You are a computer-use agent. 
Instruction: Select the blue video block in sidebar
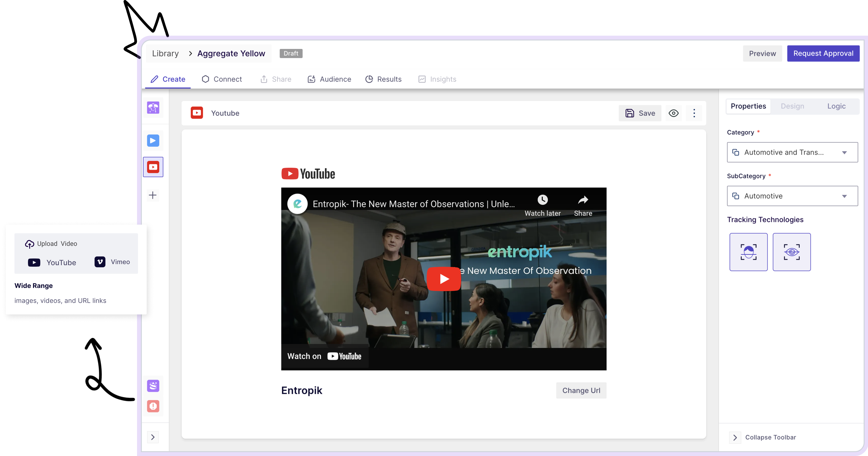coord(153,141)
